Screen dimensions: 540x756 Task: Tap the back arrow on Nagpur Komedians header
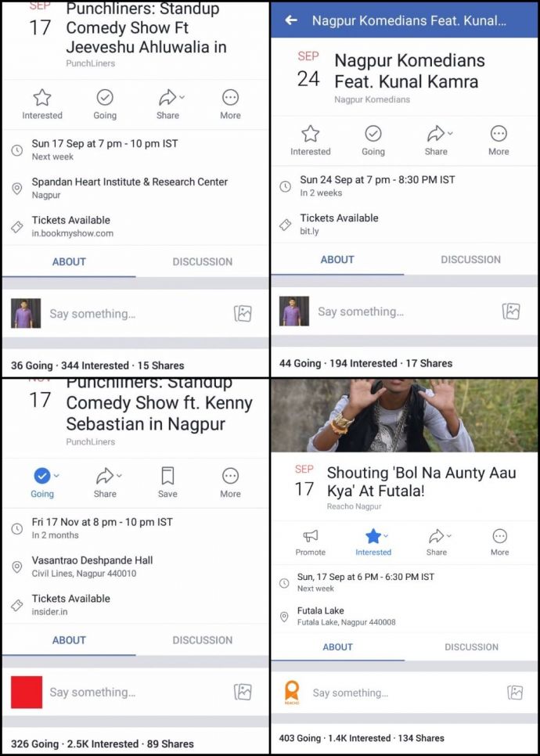pyautogui.click(x=291, y=20)
